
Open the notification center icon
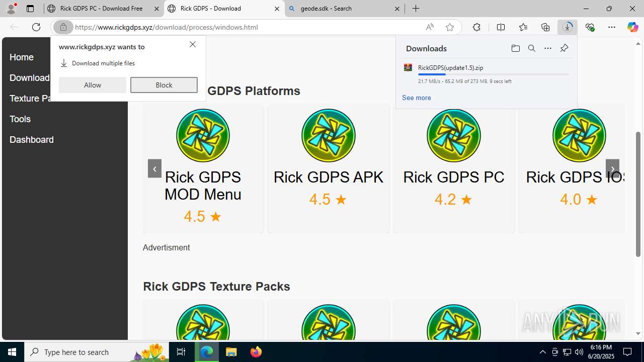pyautogui.click(x=627, y=352)
